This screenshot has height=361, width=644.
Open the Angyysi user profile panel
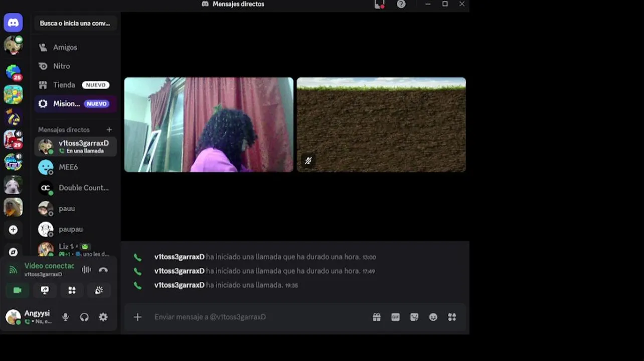tap(29, 317)
